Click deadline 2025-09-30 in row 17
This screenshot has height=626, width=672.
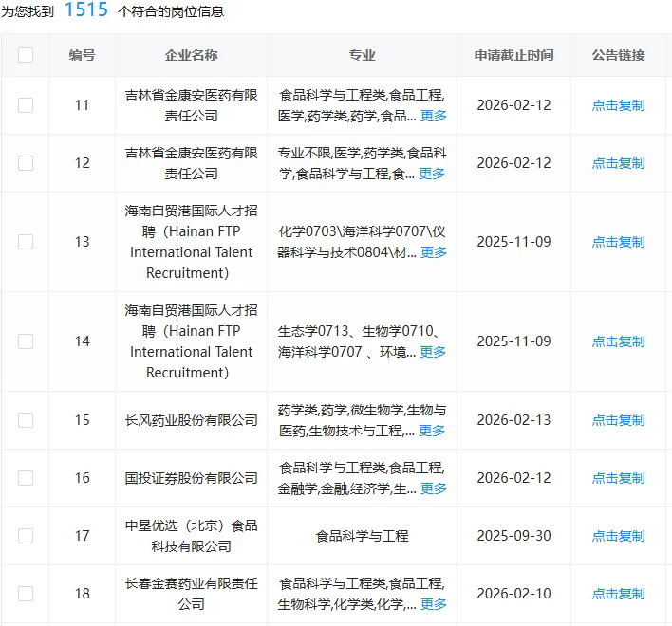513,536
